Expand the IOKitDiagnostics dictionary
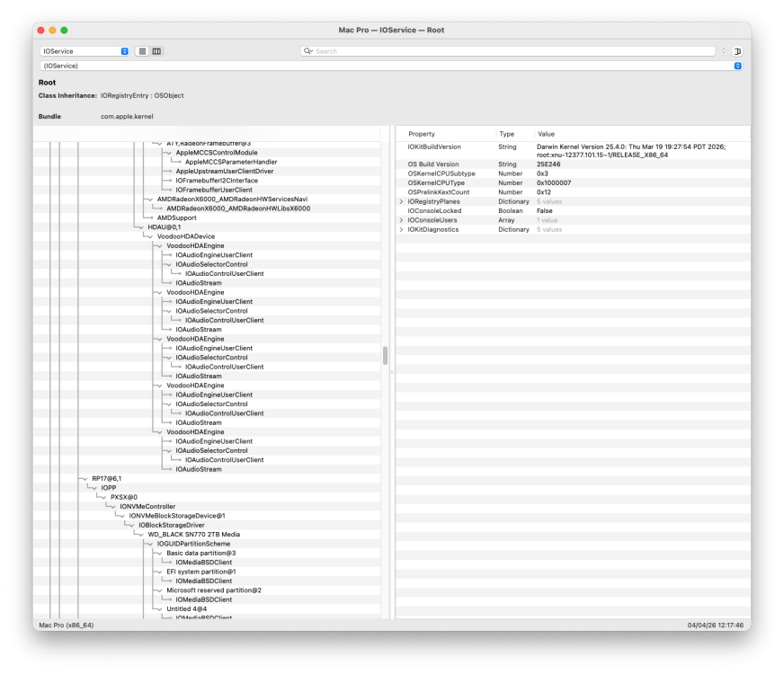Image resolution: width=784 pixels, height=674 pixels. [401, 230]
